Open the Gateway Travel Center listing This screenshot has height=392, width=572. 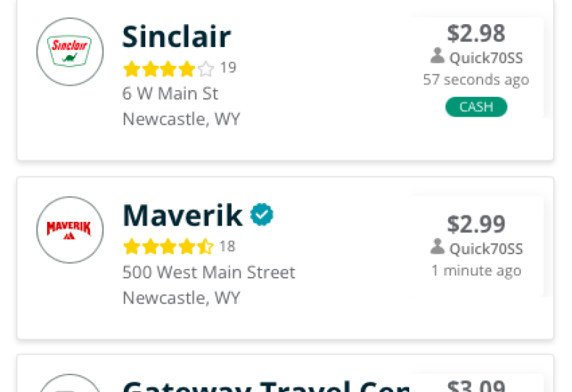click(x=266, y=386)
